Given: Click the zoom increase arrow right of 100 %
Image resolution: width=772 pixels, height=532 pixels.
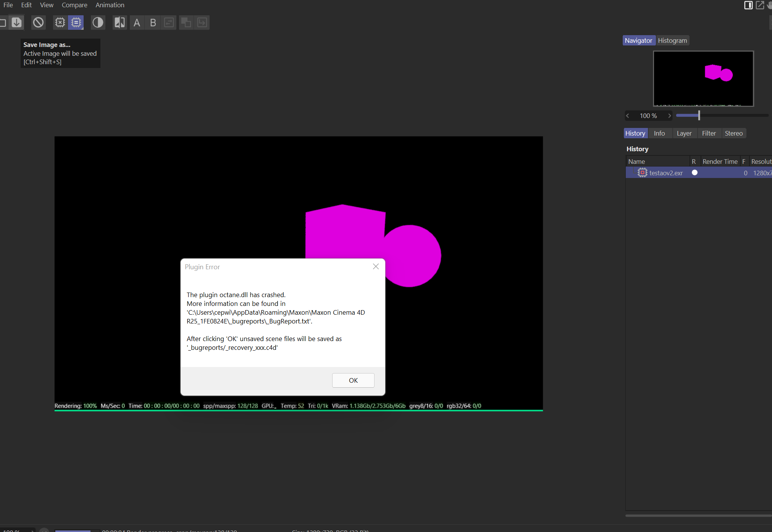Looking at the screenshot, I should coord(669,116).
